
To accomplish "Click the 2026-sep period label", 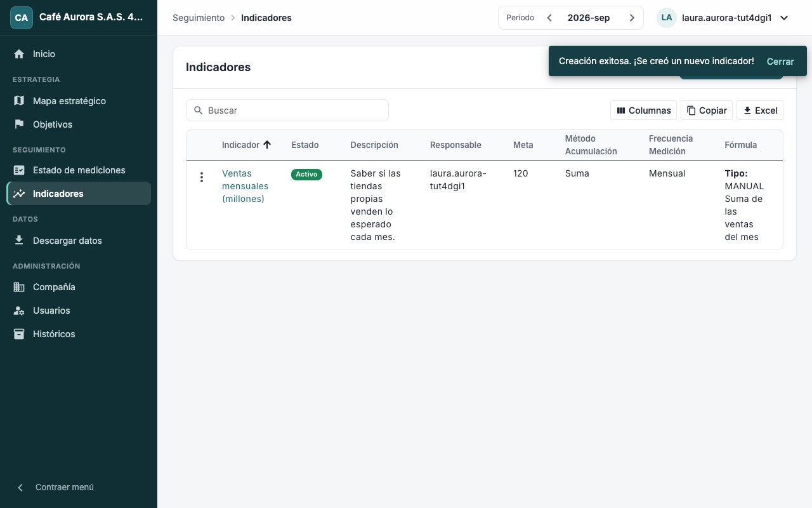I will (589, 18).
